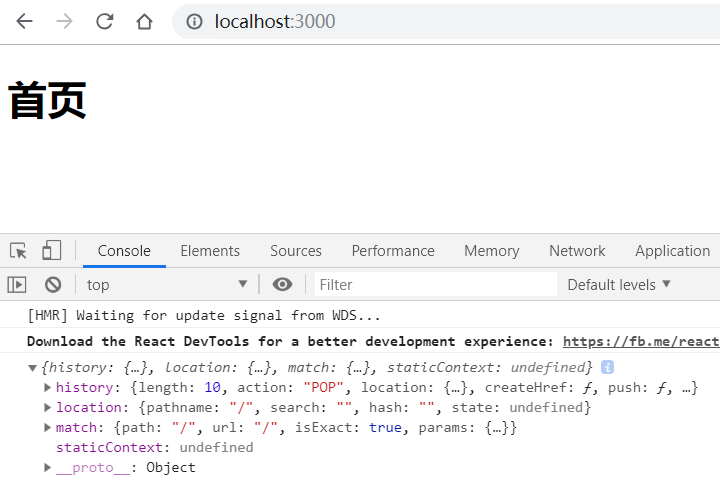Viewport: 720px width, 480px height.
Task: Focus the console Filter field
Action: point(435,285)
